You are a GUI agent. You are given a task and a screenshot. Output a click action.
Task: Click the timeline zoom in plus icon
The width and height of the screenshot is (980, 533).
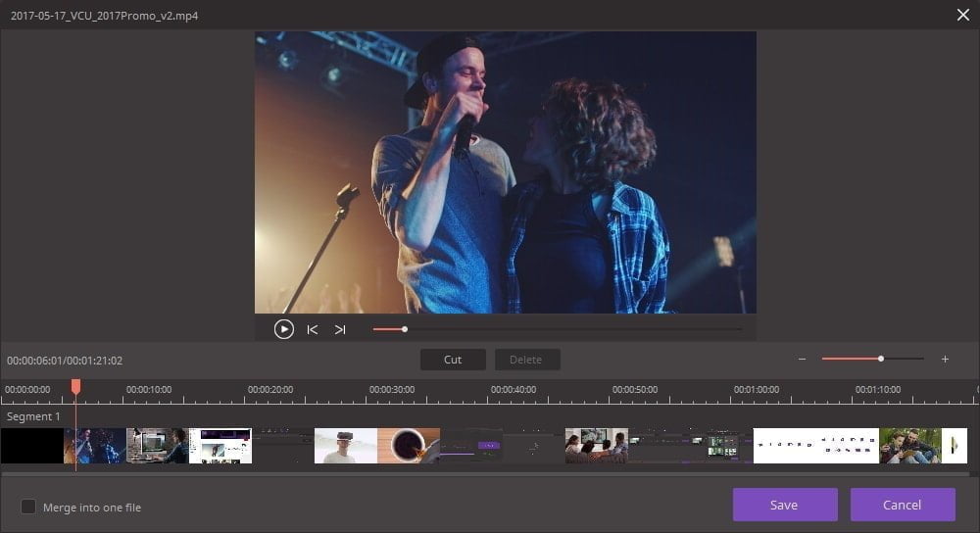[x=945, y=360]
